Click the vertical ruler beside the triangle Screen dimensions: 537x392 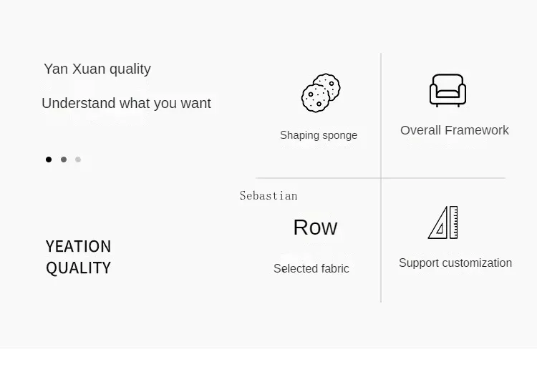[x=454, y=222]
